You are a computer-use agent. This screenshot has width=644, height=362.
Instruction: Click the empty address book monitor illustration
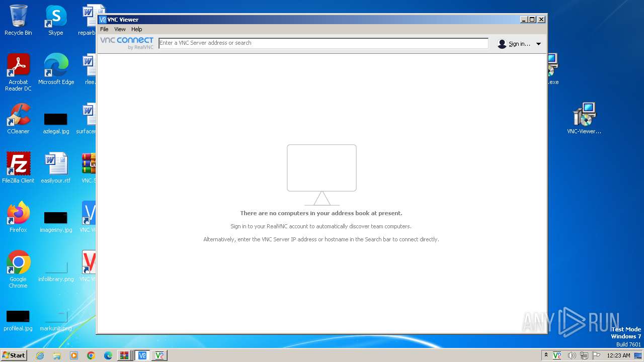(x=321, y=175)
